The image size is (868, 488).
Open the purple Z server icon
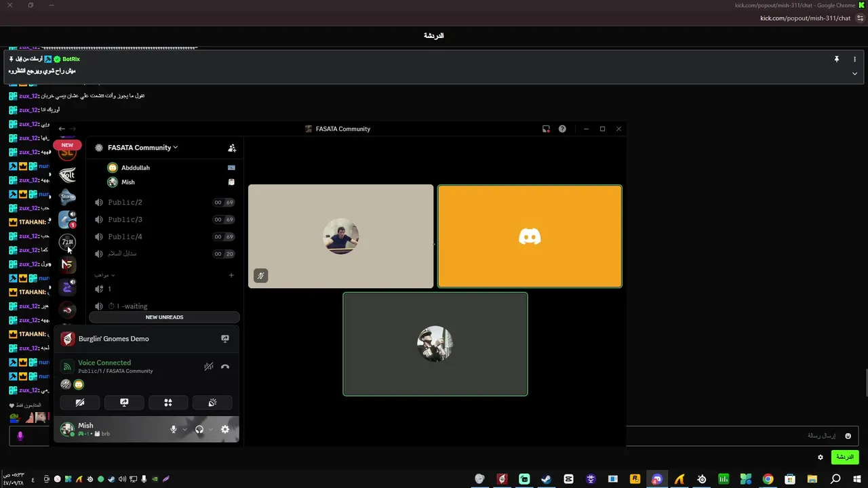(x=67, y=287)
